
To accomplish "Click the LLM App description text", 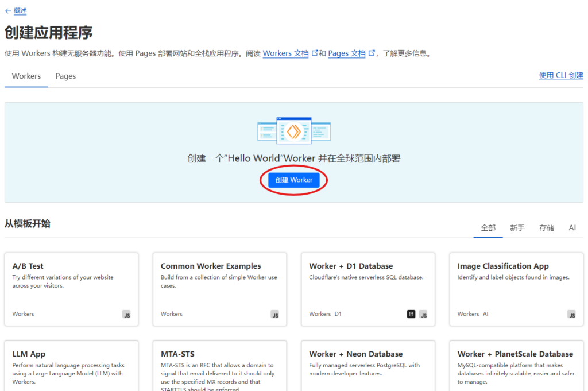I will tap(68, 373).
